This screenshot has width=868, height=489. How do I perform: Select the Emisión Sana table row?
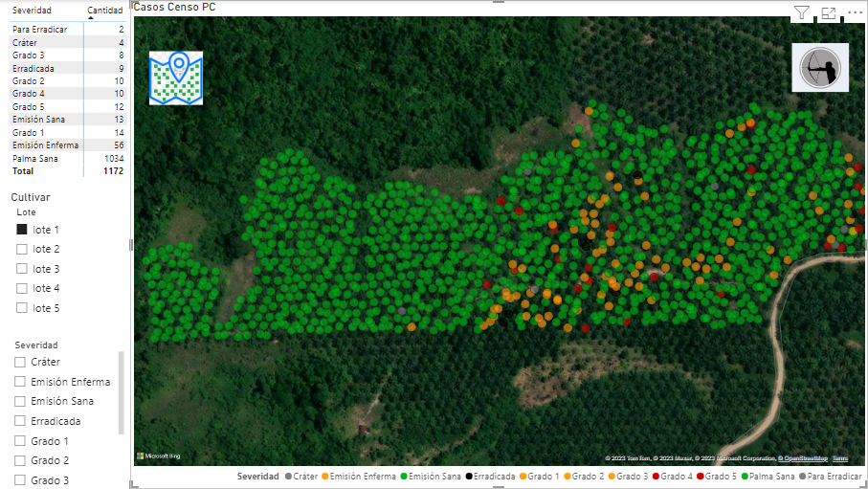[68, 119]
